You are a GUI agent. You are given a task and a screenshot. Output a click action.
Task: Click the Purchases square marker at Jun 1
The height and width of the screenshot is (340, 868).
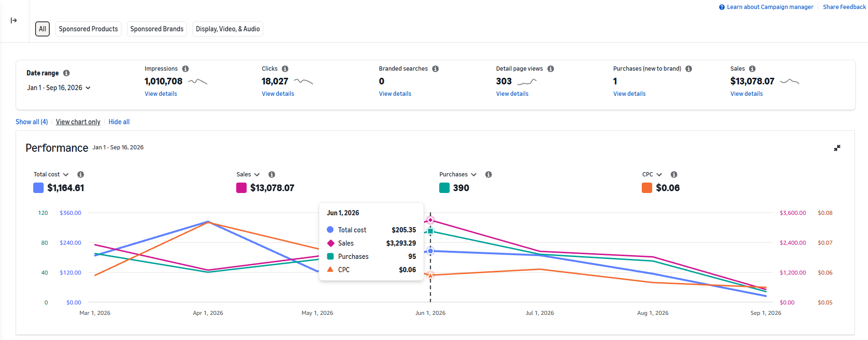[x=430, y=231]
